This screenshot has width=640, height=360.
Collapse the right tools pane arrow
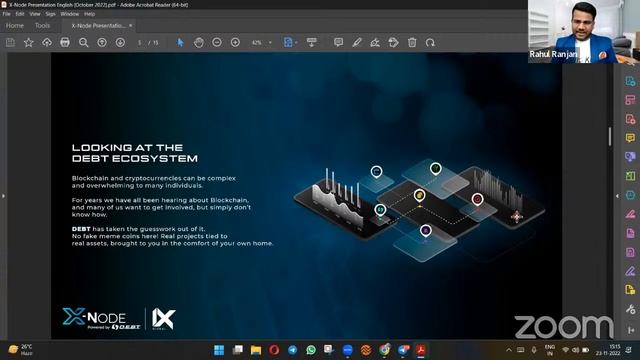pyautogui.click(x=617, y=196)
